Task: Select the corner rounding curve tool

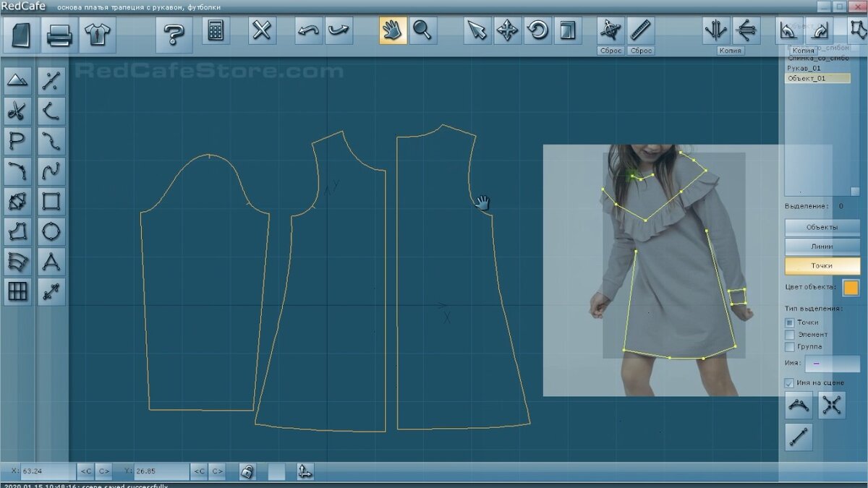Action: click(18, 171)
